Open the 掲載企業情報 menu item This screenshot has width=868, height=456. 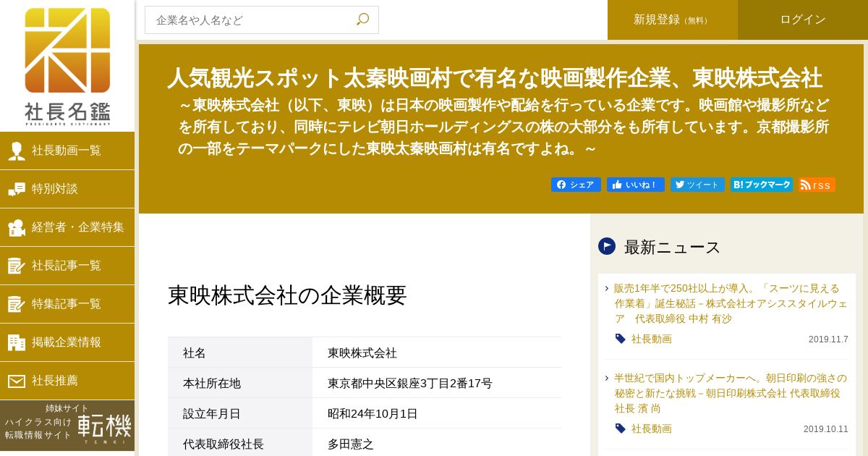click(67, 342)
